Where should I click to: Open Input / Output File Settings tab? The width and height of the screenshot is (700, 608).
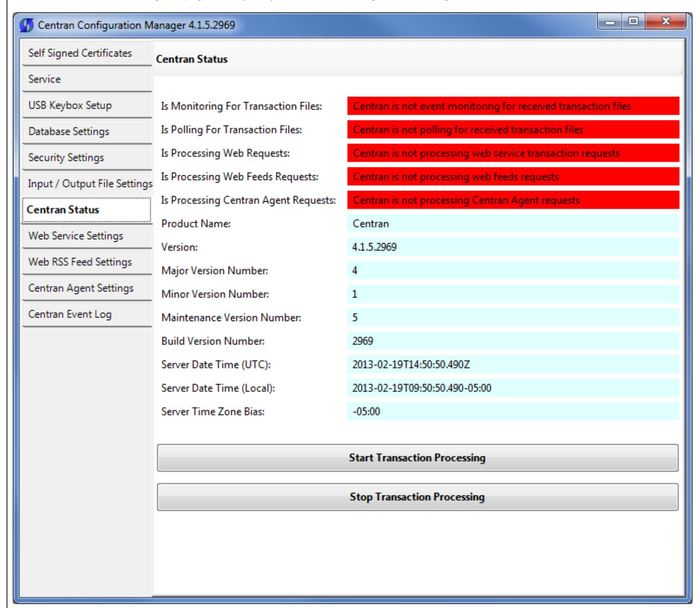(x=87, y=184)
